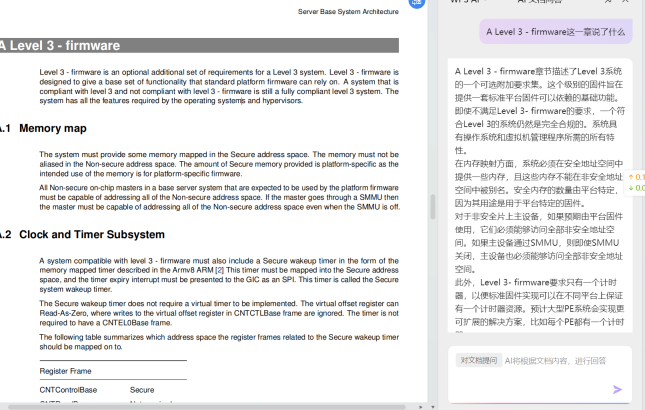Click the AI answer line starting '此外，Level 3- firmware要求'

[536, 283]
